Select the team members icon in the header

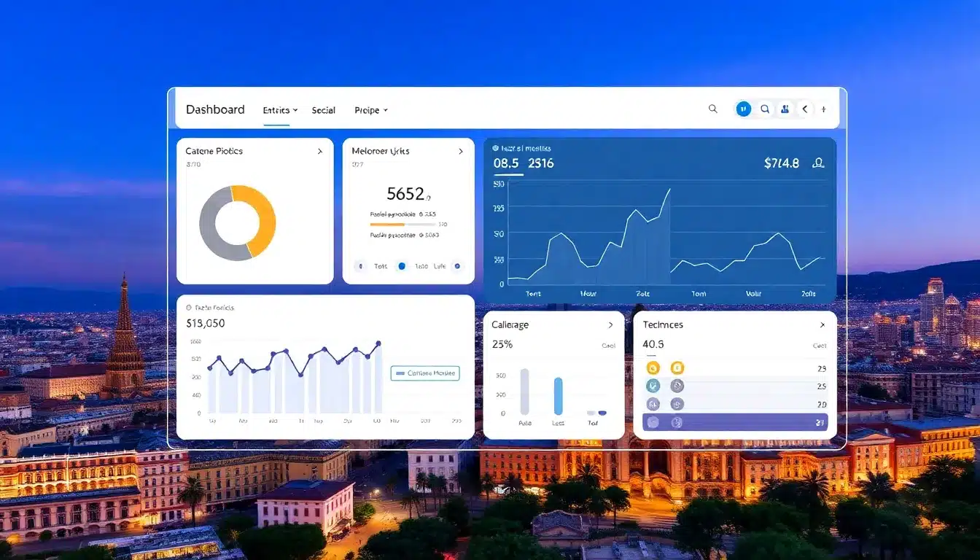[x=785, y=108]
